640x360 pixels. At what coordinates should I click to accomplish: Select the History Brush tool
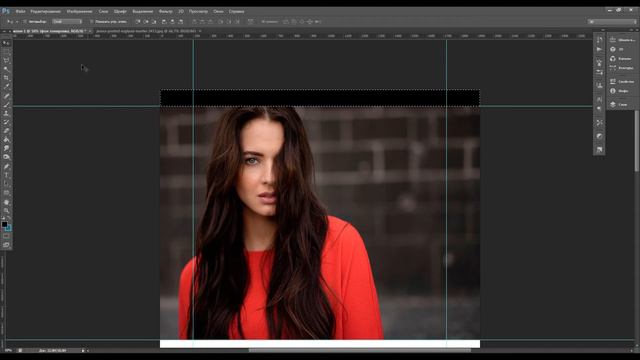point(6,122)
